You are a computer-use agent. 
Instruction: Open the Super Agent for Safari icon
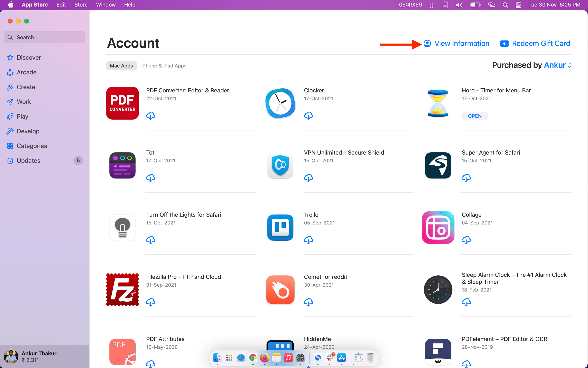coord(438,166)
